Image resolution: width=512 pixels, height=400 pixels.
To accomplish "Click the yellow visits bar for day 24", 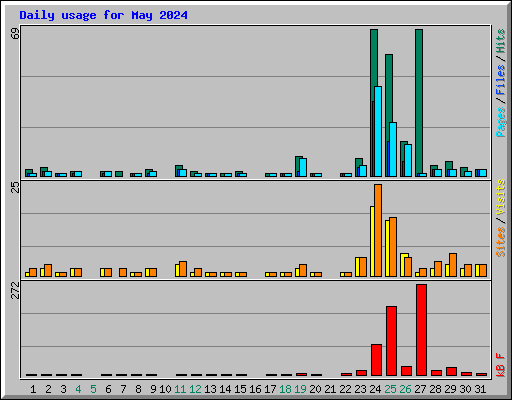I will pyautogui.click(x=372, y=241).
